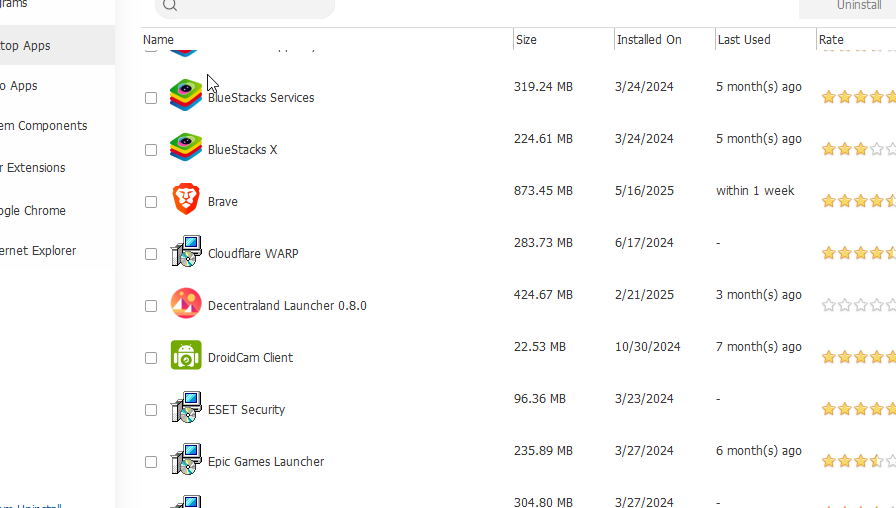Check the Cloudflare WARP checkbox
Screen dimensions: 896x508
[151, 254]
